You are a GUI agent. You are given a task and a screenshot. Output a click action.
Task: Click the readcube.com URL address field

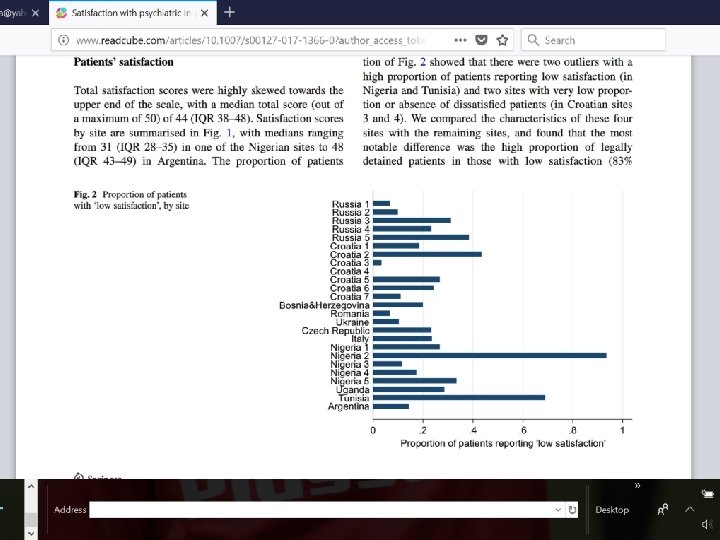point(252,40)
